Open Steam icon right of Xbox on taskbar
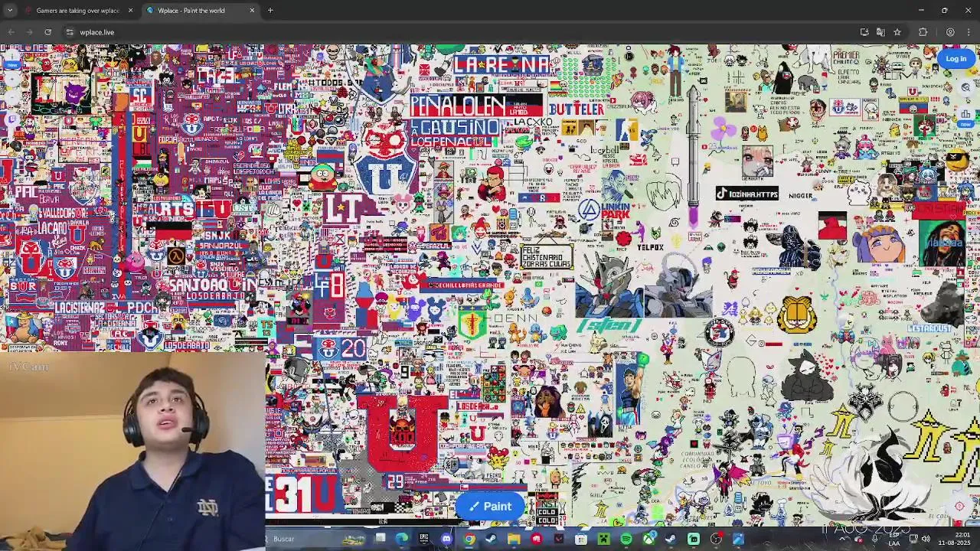This screenshot has width=980, height=551. click(x=671, y=539)
